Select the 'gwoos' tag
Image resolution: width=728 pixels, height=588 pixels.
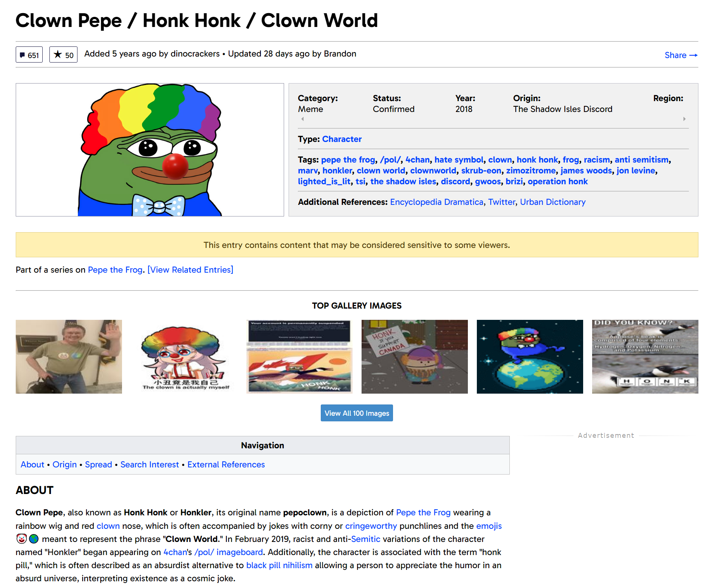tap(488, 181)
